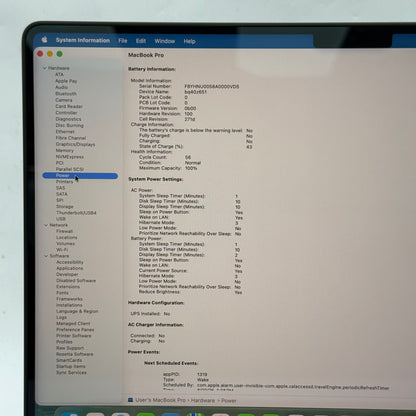Select Locations under Network
This screenshot has width=416, height=416.
pyautogui.click(x=67, y=237)
